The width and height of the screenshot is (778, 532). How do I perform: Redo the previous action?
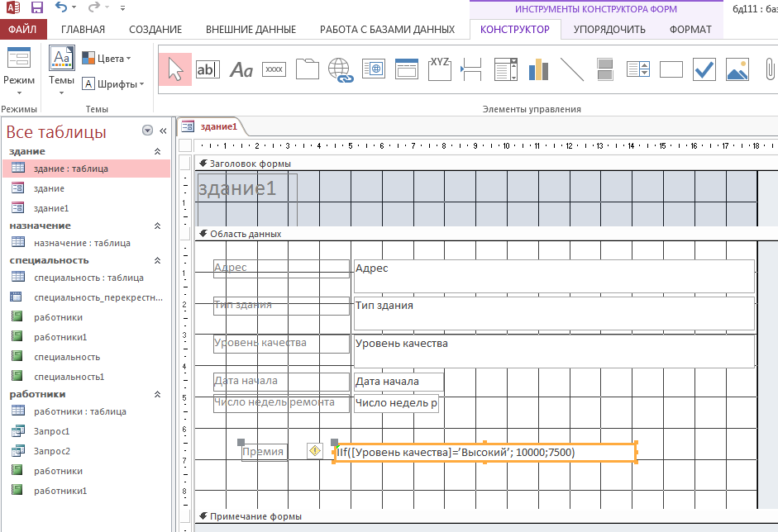(93, 7)
